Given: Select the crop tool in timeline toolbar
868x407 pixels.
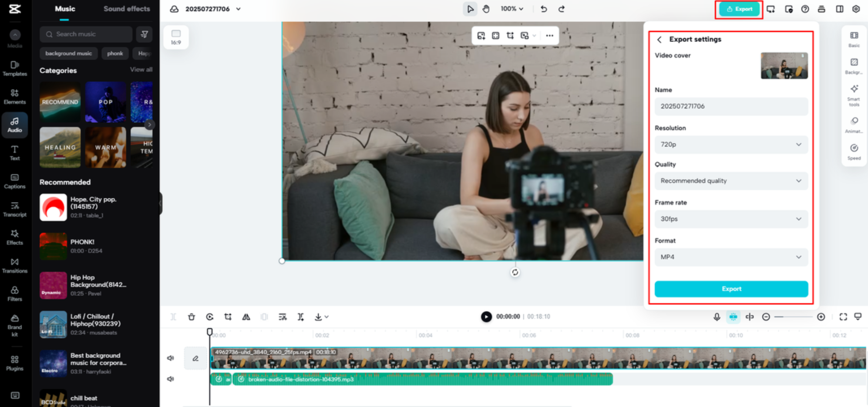Looking at the screenshot, I should click(x=228, y=317).
